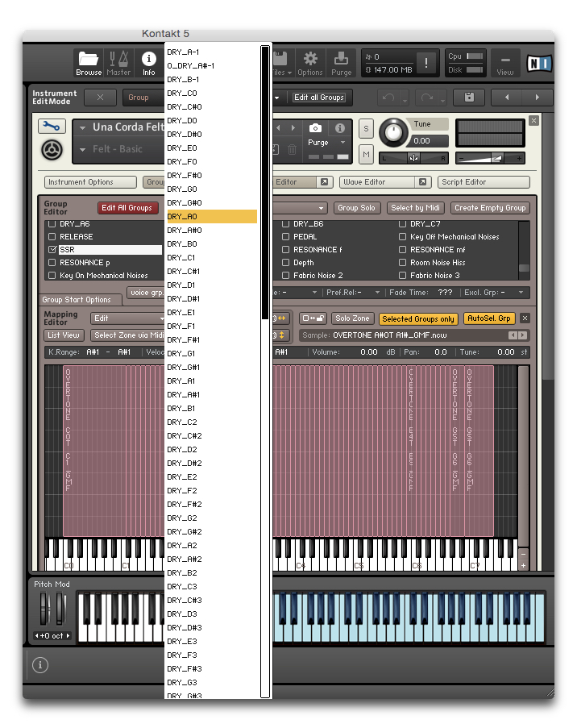Solo the instrument with S button

click(x=366, y=129)
